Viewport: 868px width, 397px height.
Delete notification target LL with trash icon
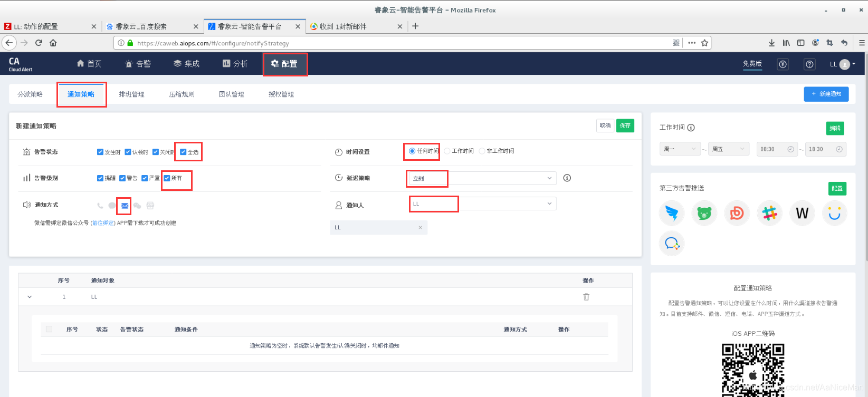coord(586,297)
